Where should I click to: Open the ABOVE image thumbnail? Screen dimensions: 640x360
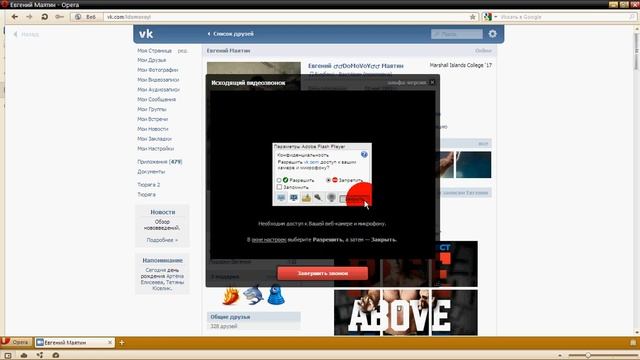click(x=406, y=312)
